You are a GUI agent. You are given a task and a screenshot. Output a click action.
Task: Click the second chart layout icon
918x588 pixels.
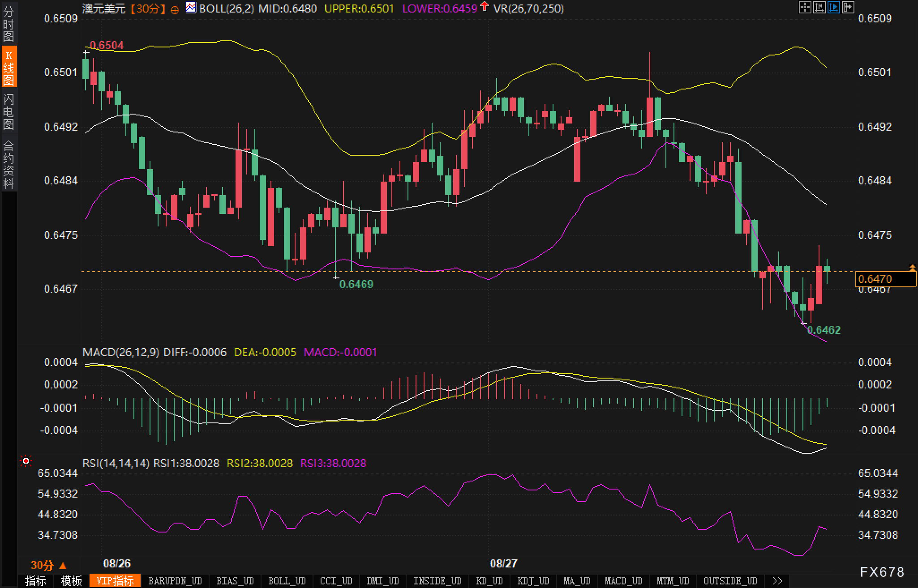[819, 7]
